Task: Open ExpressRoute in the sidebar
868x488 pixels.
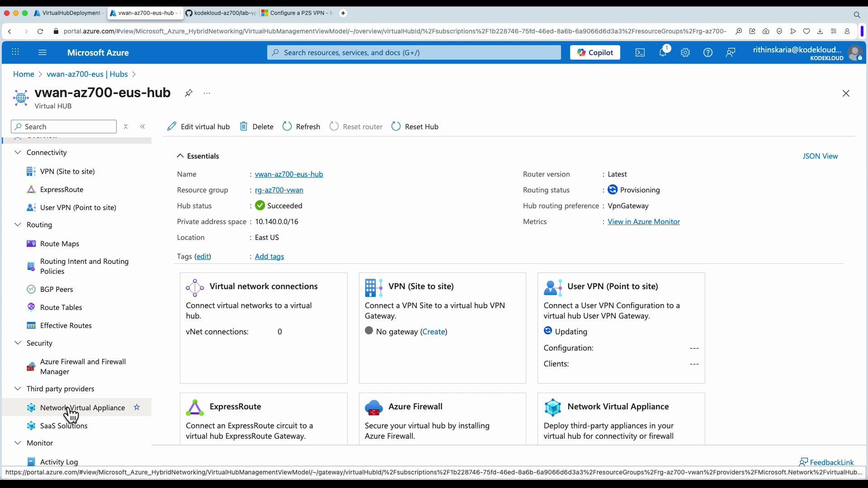Action: (x=61, y=189)
